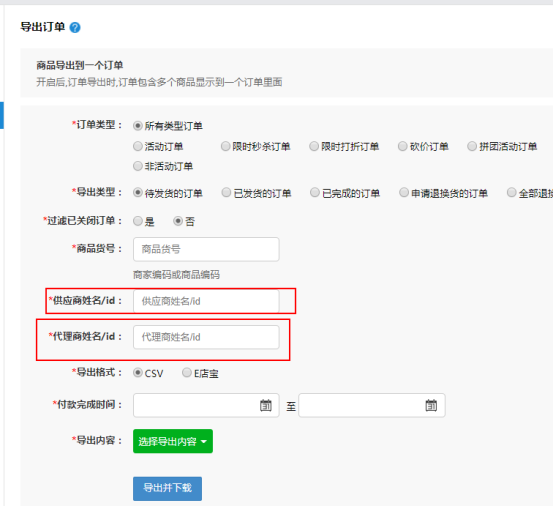554x506 pixels.
Task: Open the start date calendar icon
Action: coord(266,405)
